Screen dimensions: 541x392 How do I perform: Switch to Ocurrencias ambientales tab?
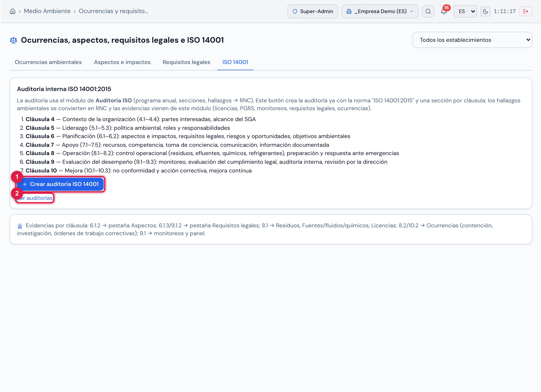point(48,62)
